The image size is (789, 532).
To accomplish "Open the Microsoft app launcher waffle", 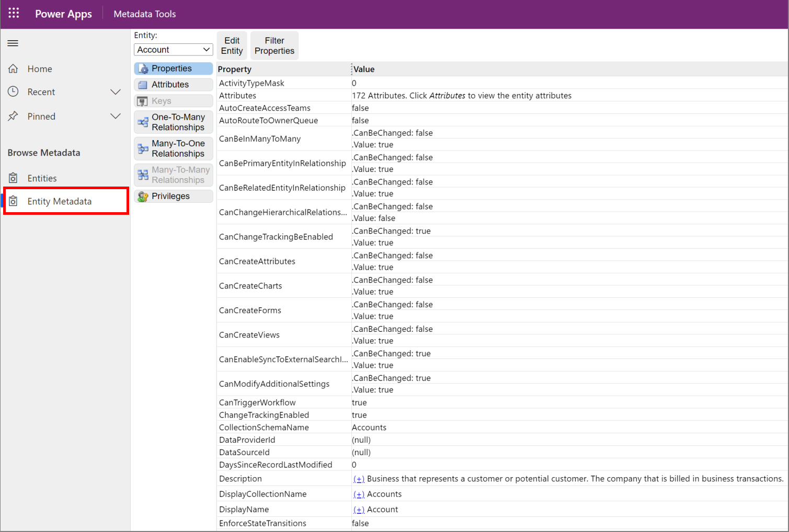I will click(x=14, y=14).
